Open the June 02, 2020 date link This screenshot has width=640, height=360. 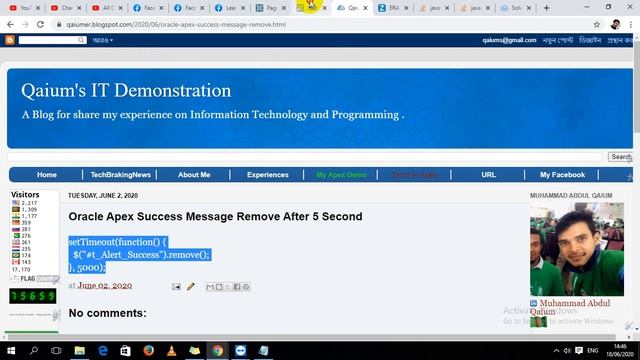(105, 285)
